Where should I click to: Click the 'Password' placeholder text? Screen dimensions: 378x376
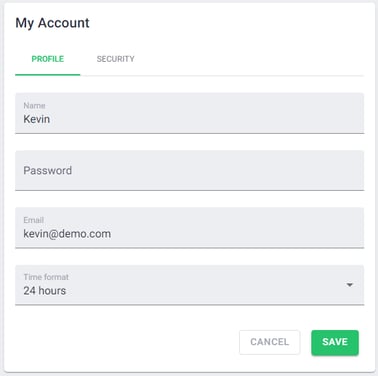48,170
